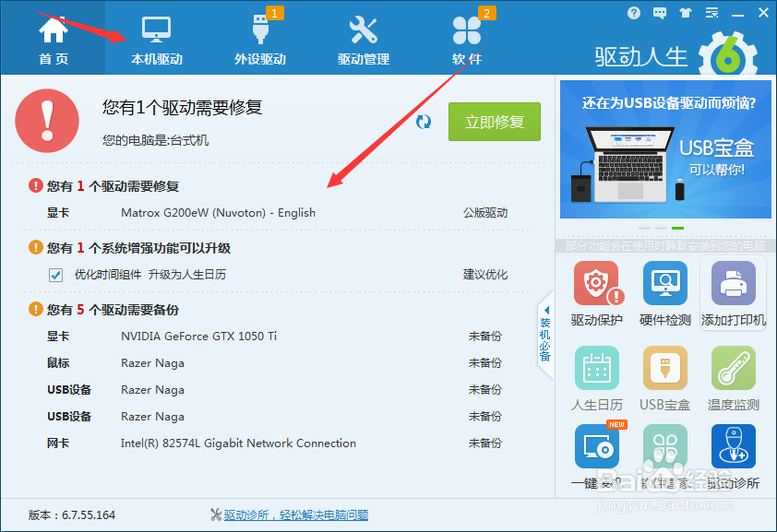Image resolution: width=777 pixels, height=532 pixels.
Task: Click 未备份 for 鼠标 Razer Naga
Action: [x=485, y=363]
